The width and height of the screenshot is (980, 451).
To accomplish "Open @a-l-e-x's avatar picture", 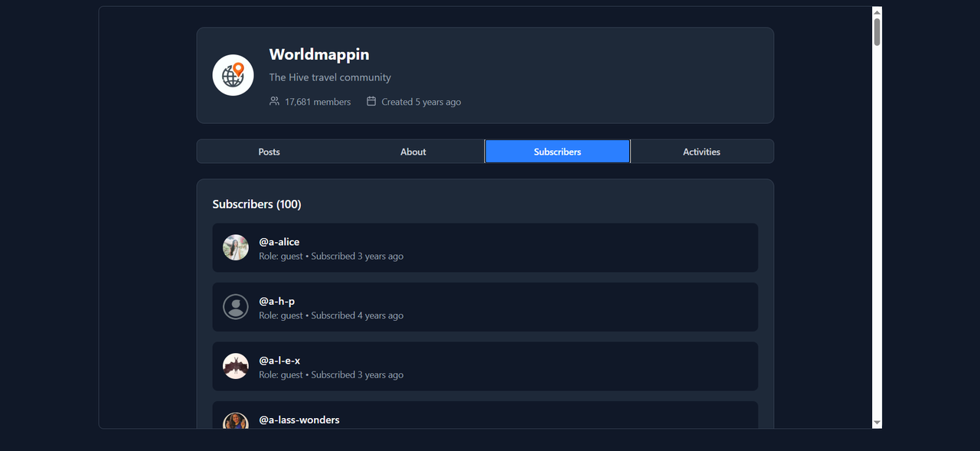I will (236, 366).
